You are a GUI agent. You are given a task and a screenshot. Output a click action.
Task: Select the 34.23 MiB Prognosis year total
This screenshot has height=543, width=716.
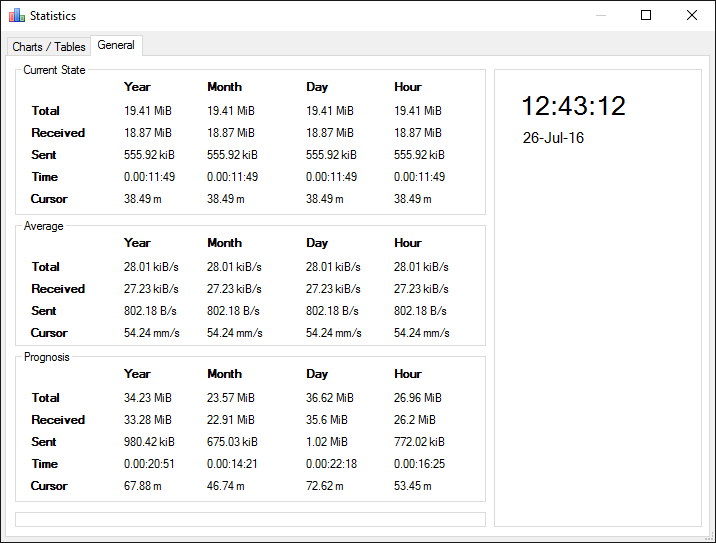click(147, 398)
